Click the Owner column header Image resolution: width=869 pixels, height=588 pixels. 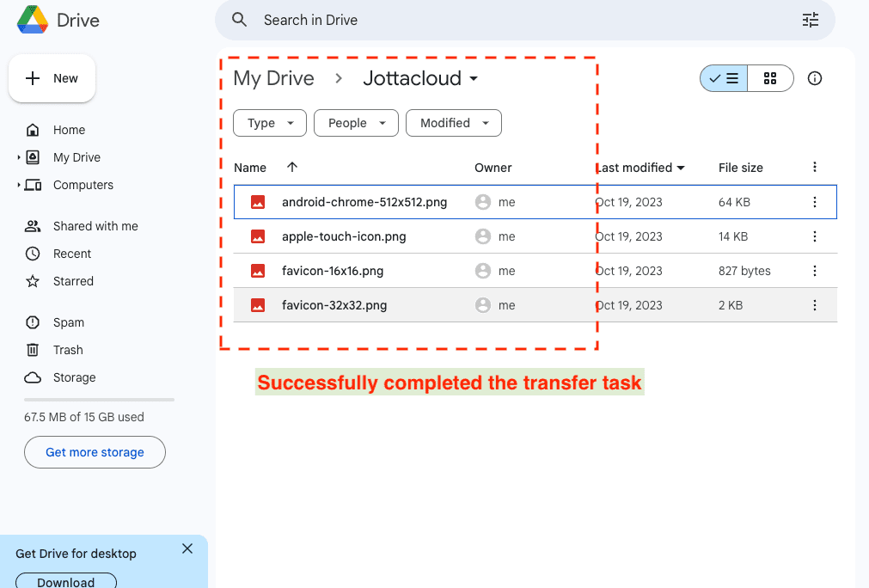493,168
